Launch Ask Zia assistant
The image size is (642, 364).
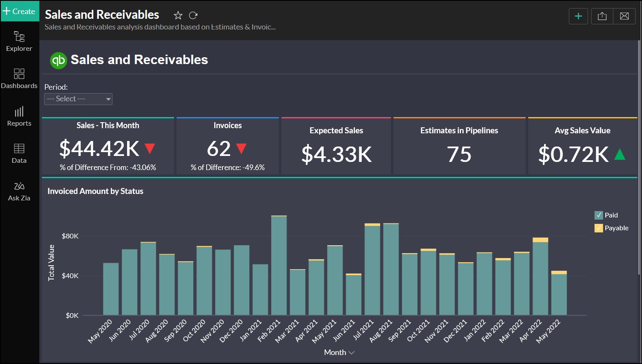(19, 191)
